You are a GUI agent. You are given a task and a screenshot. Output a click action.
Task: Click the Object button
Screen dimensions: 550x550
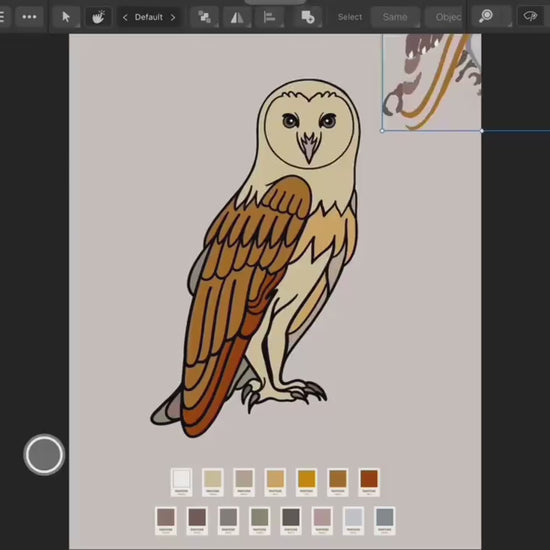point(445,17)
